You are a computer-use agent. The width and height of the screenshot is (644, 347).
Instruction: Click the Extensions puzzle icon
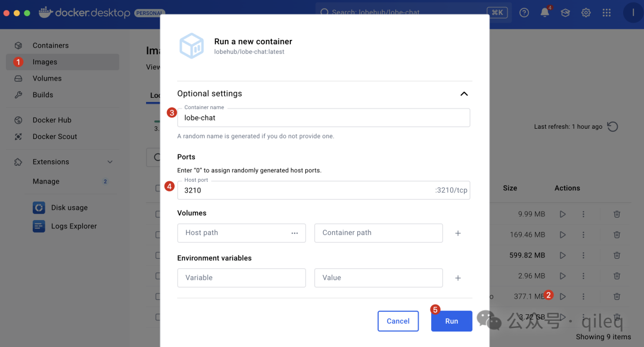click(18, 162)
